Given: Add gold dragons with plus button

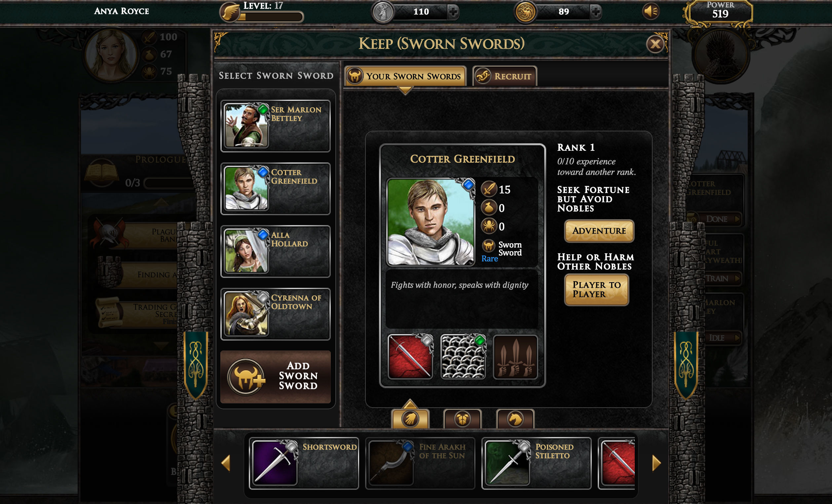Looking at the screenshot, I should click(x=596, y=12).
